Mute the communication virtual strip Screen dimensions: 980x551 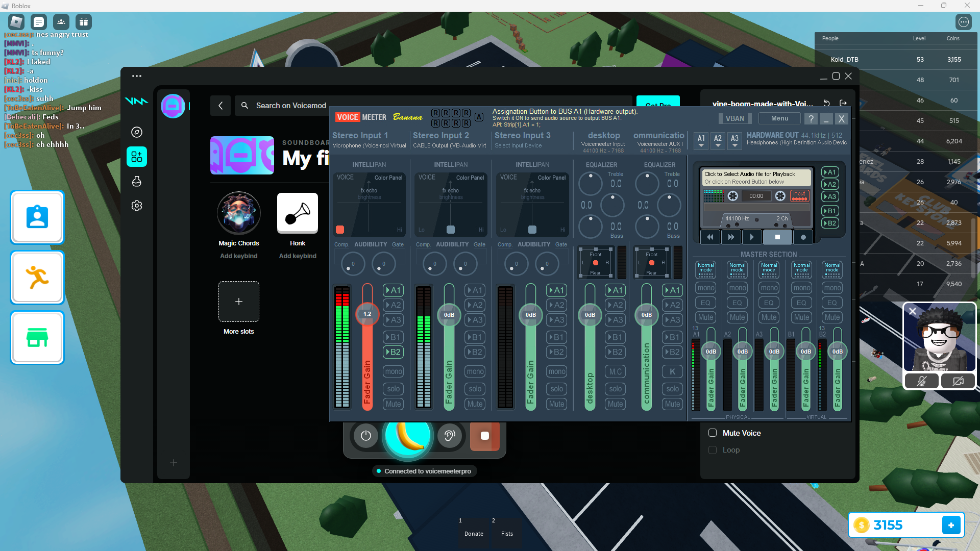[673, 404]
